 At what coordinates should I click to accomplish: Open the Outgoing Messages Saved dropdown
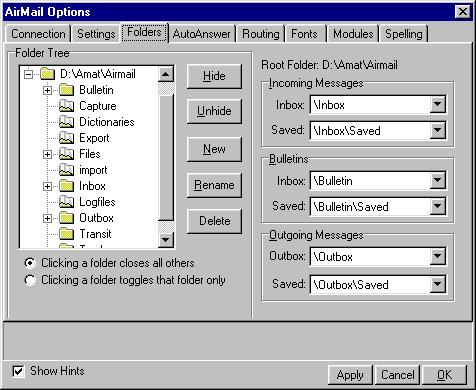point(437,285)
